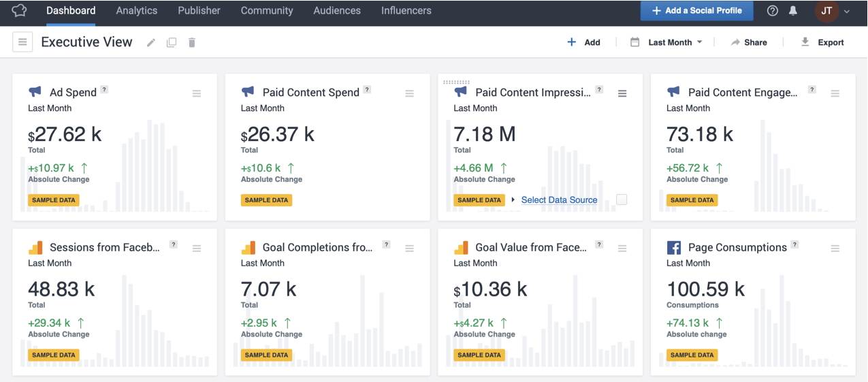Click the pencil edit icon beside Executive View
The height and width of the screenshot is (382, 868).
point(151,43)
